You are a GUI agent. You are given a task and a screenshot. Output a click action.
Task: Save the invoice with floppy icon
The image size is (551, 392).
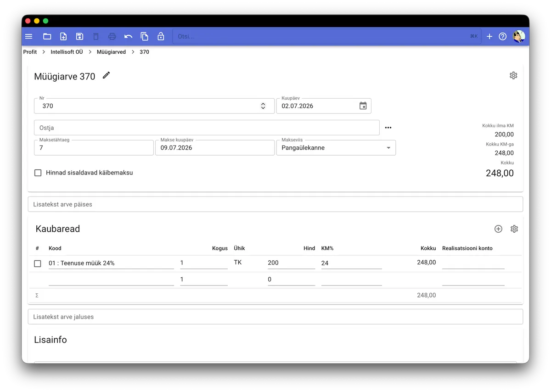tap(79, 36)
